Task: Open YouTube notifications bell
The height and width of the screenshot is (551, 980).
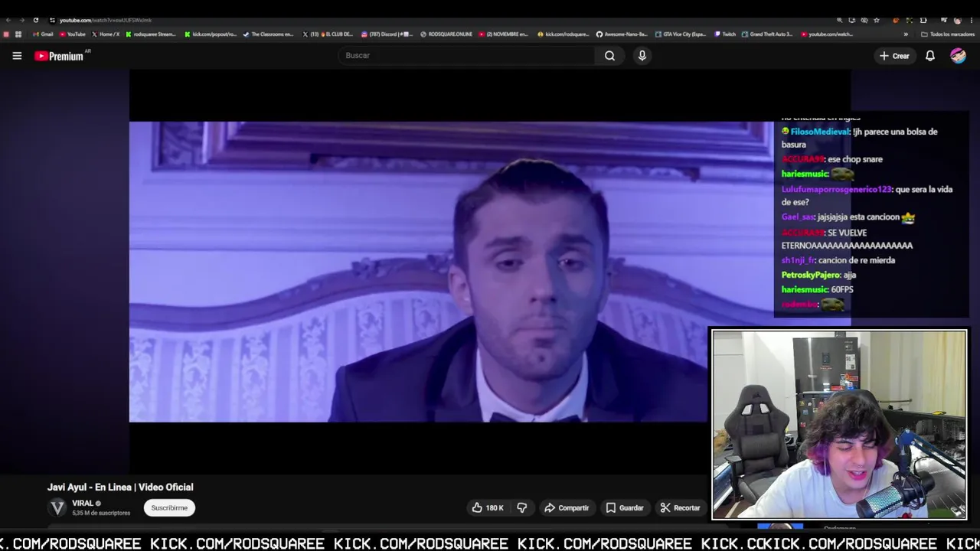Action: click(x=930, y=56)
